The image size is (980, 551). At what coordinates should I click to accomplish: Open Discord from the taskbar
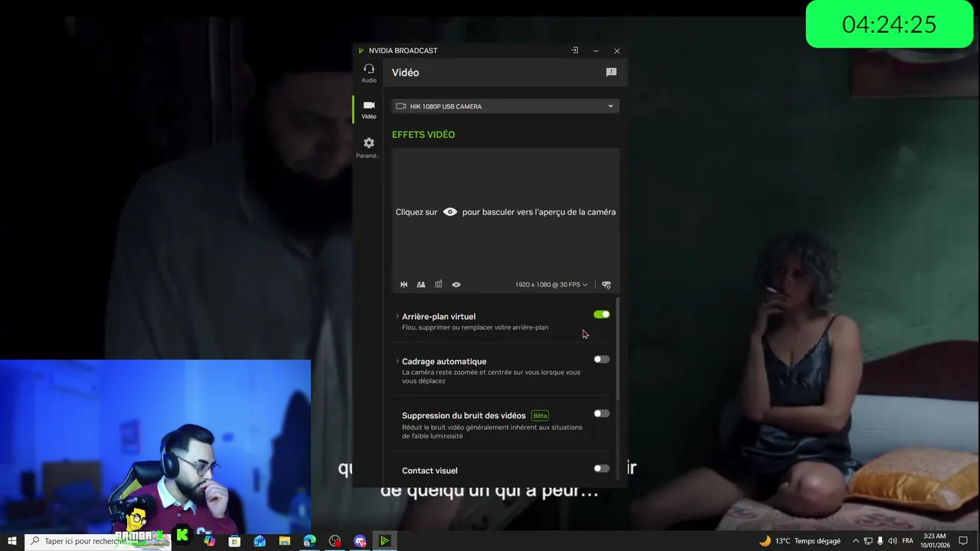click(x=360, y=541)
